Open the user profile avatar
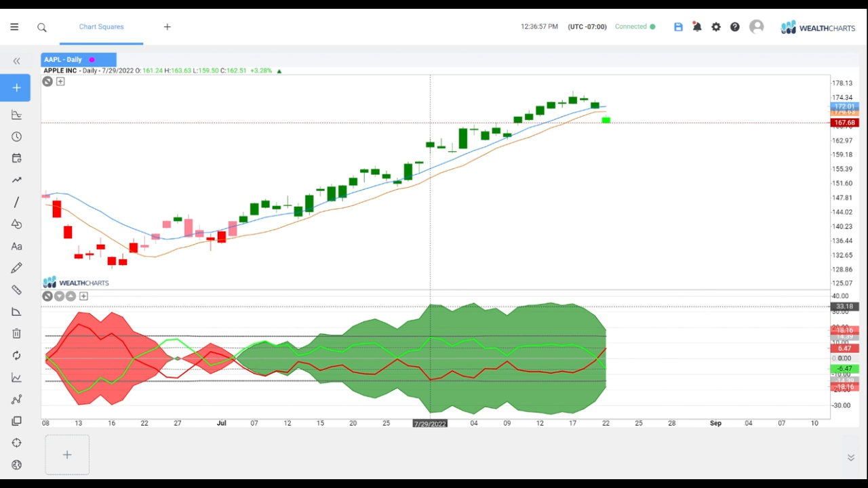This screenshot has width=868, height=488. 757,27
